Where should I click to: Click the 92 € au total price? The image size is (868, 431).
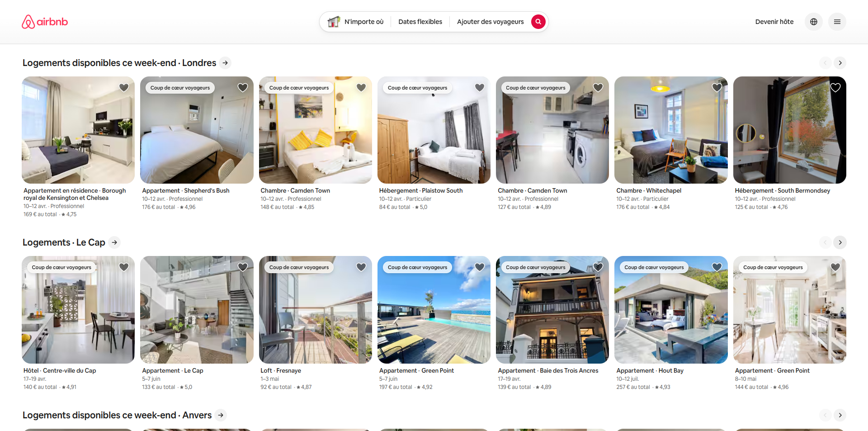pos(276,387)
